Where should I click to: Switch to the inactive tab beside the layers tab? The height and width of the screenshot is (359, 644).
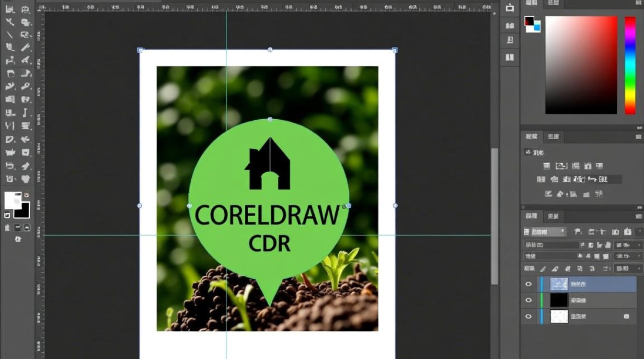pyautogui.click(x=553, y=216)
